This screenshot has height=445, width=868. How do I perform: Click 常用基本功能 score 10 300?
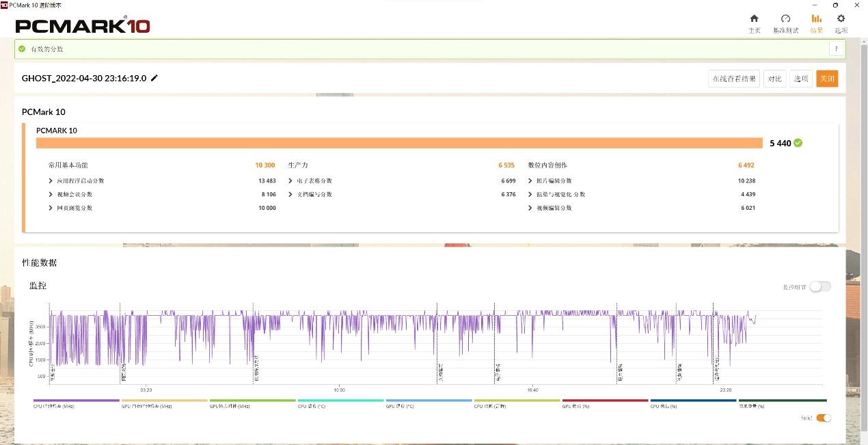(x=265, y=165)
